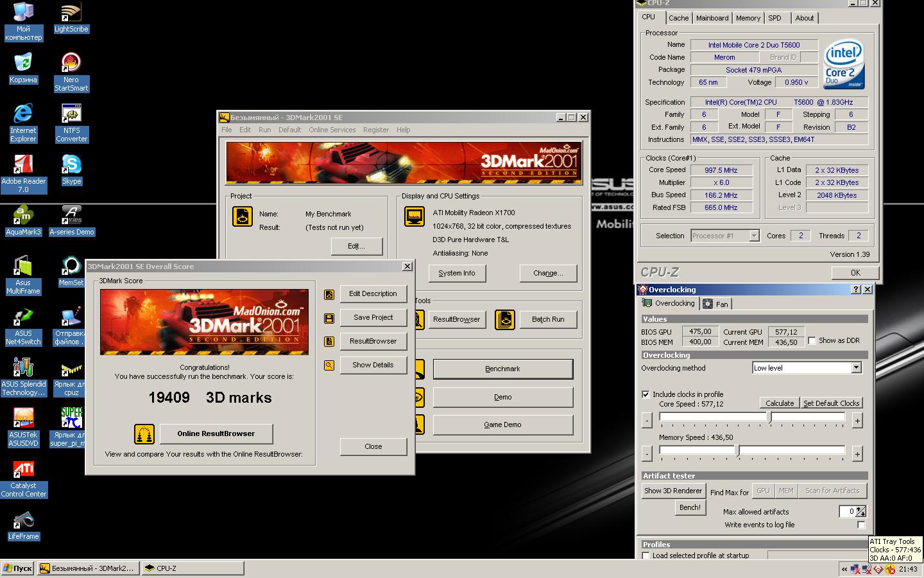Click the Save Project floppy icon
The width and height of the screenshot is (924, 578).
pos(329,318)
